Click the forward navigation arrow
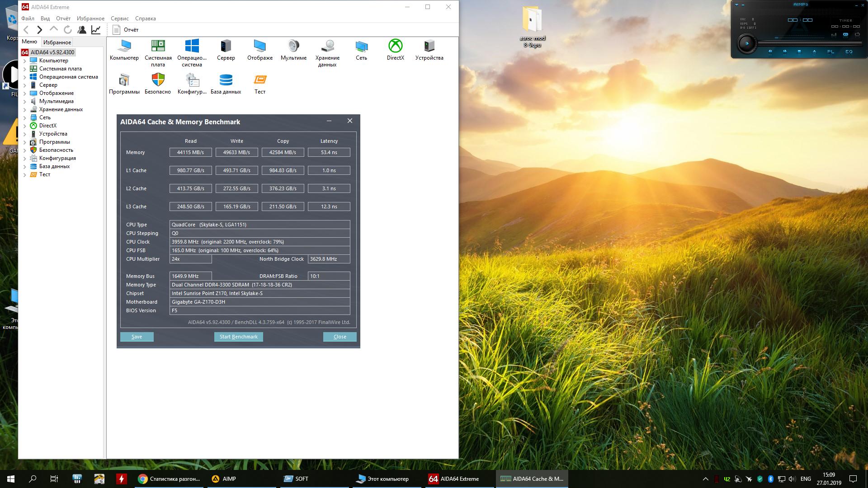The height and width of the screenshot is (488, 868). (x=40, y=30)
